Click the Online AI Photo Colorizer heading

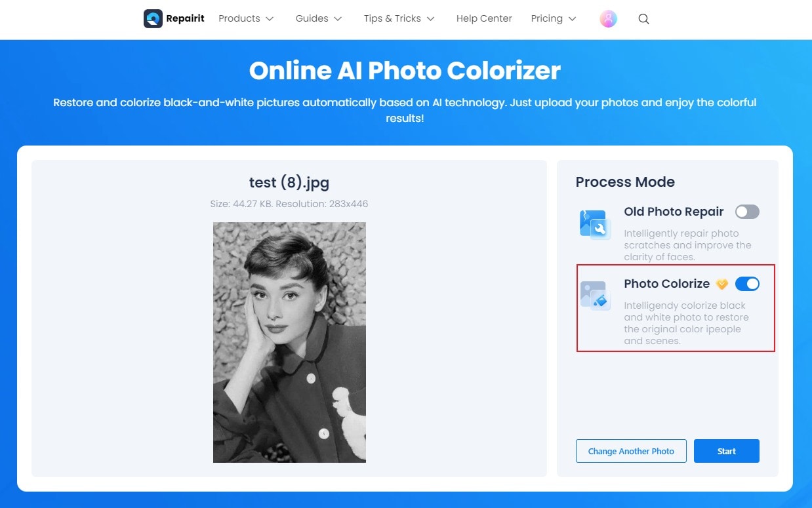click(x=405, y=71)
